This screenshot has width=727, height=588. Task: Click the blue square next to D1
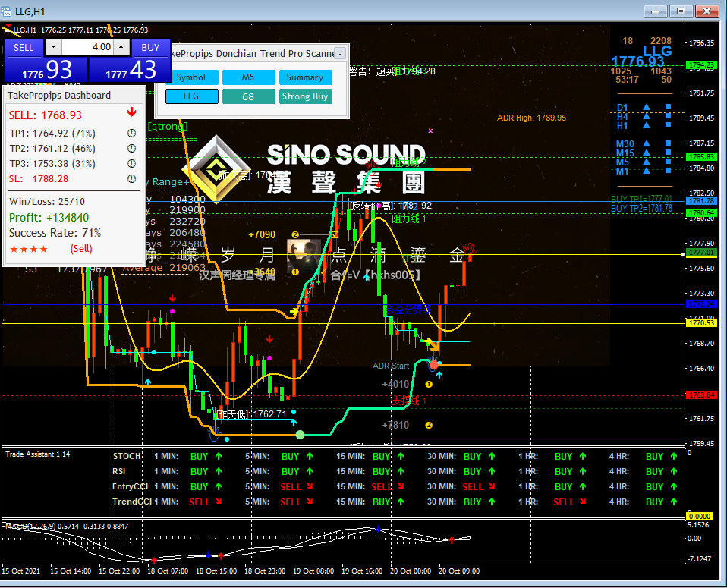(668, 107)
